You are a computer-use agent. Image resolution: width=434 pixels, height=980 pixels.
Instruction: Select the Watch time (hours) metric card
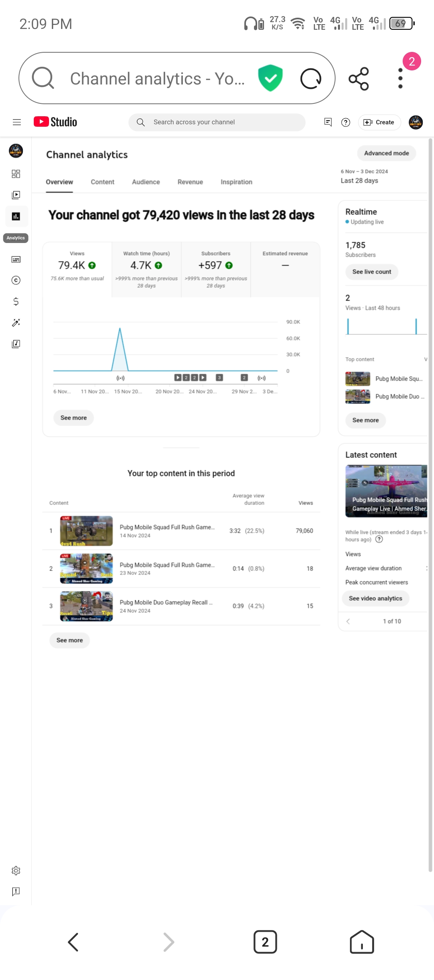click(147, 270)
